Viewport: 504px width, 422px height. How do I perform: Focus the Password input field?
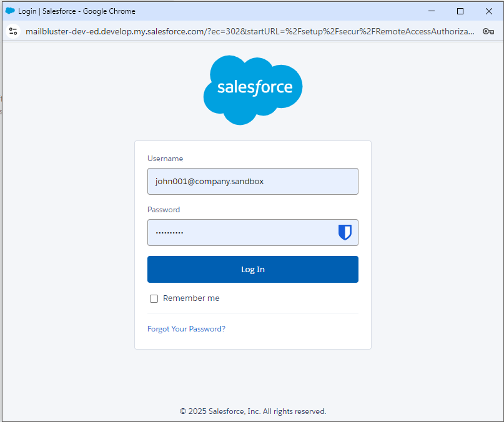(x=240, y=233)
